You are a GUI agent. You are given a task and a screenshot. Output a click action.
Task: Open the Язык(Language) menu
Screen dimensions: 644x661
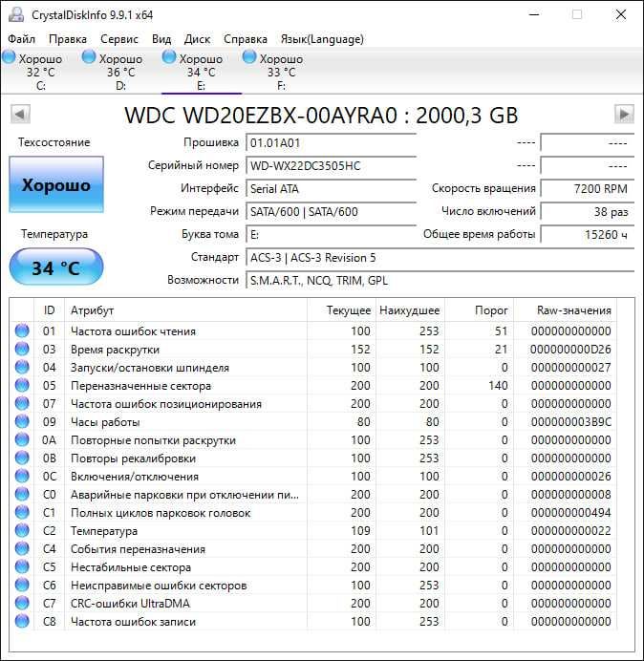tap(322, 39)
